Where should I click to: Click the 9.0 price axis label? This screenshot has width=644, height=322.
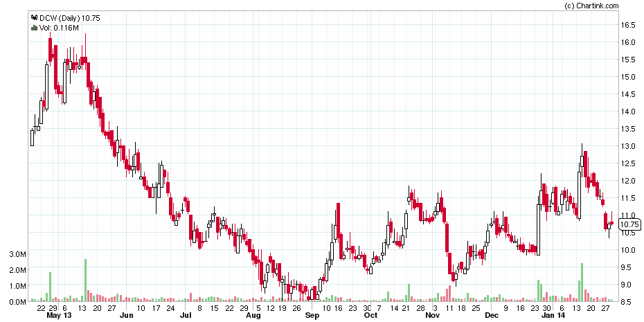point(627,284)
